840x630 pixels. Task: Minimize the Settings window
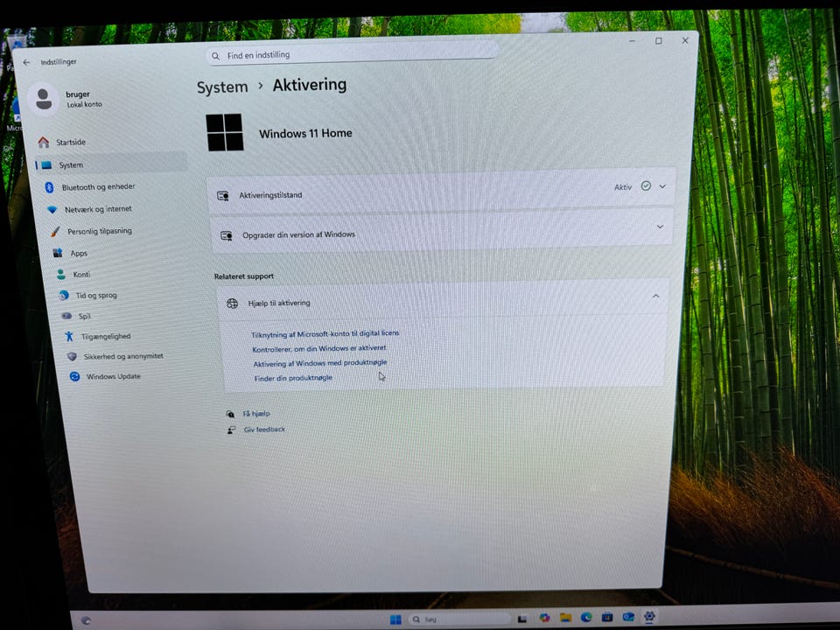click(632, 41)
